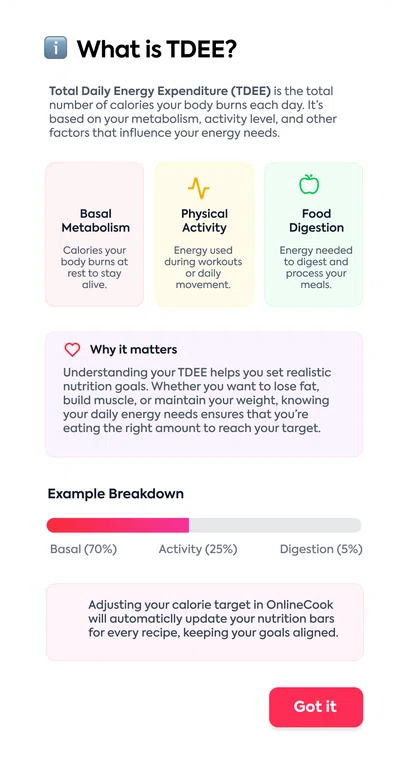Click the blue info icon beside title

55,48
